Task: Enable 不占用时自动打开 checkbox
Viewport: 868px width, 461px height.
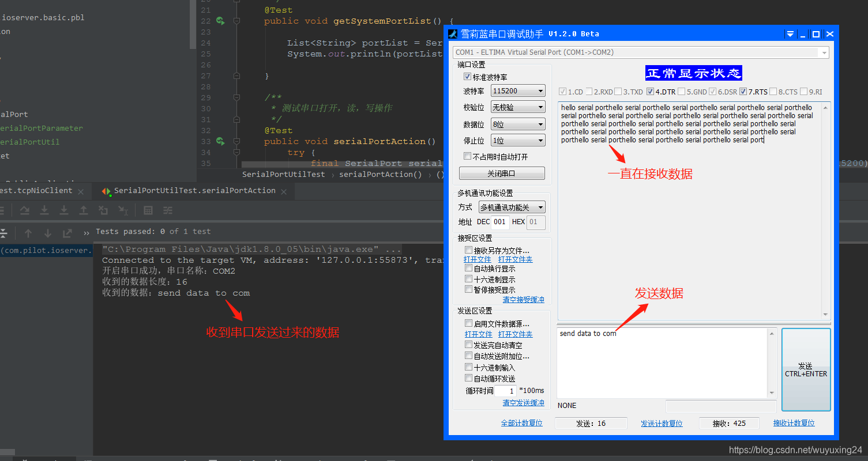Action: pyautogui.click(x=467, y=156)
